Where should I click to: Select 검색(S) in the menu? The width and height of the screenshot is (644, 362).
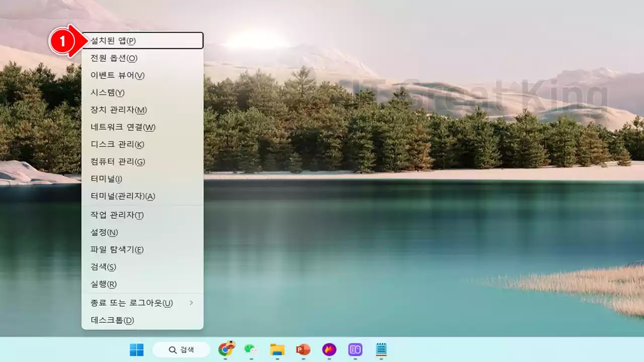tap(142, 267)
